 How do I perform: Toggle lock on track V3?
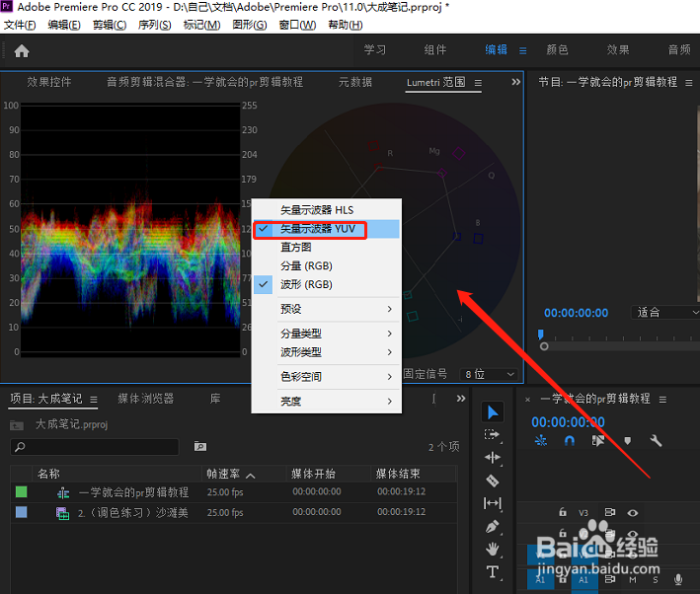pyautogui.click(x=563, y=512)
